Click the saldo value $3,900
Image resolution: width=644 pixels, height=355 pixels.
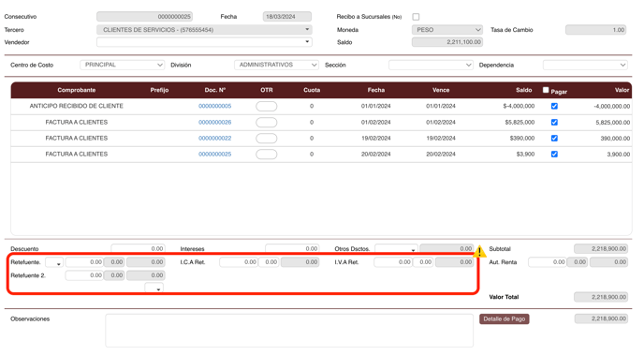tap(527, 154)
